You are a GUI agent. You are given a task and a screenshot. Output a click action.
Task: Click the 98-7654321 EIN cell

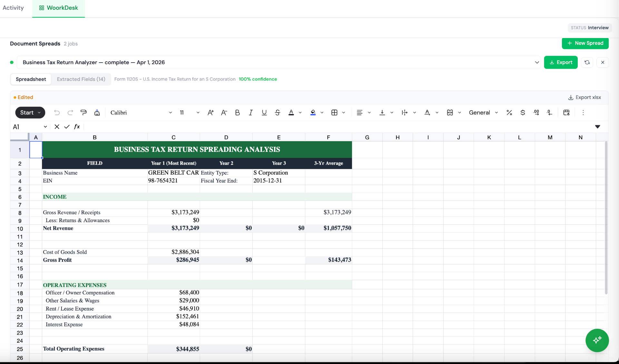point(173,181)
